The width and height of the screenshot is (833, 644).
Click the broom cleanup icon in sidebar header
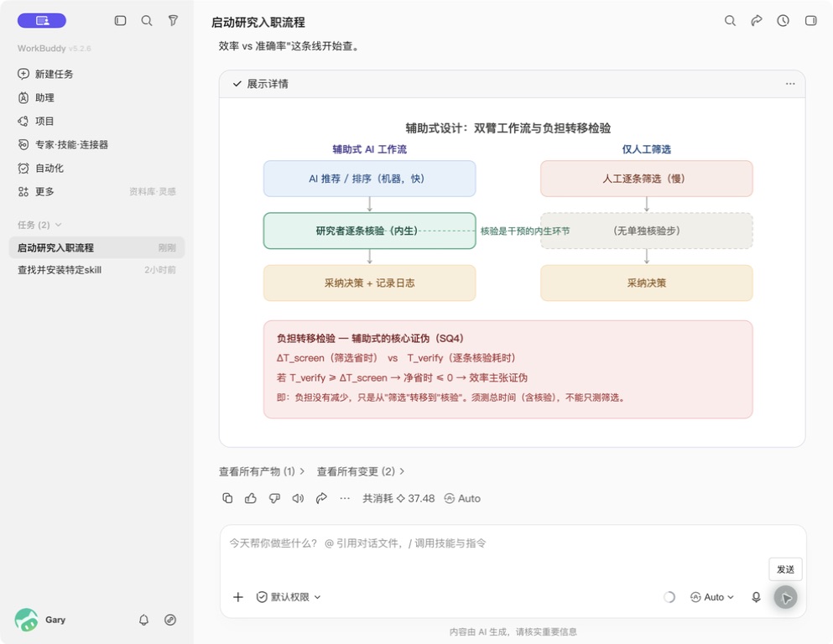tap(173, 21)
